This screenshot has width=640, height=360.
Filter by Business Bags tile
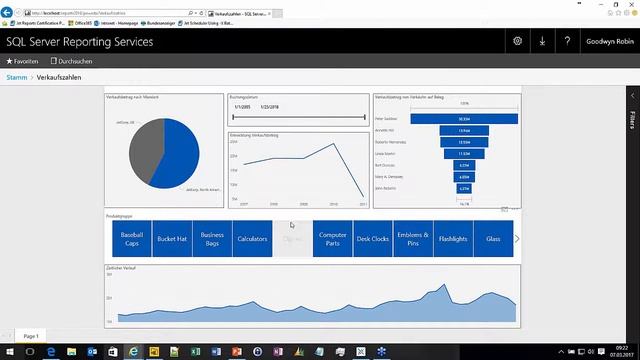pos(212,239)
